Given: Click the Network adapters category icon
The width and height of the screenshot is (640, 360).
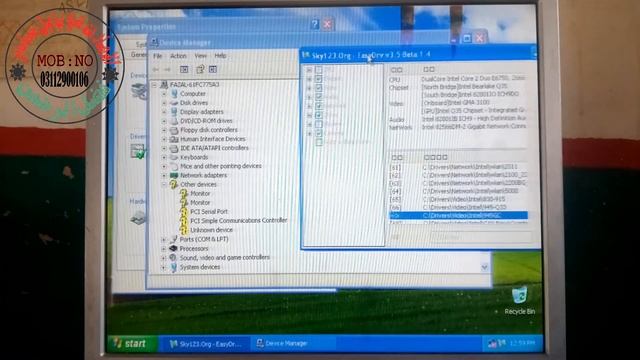Looking at the screenshot, I should 174,175.
